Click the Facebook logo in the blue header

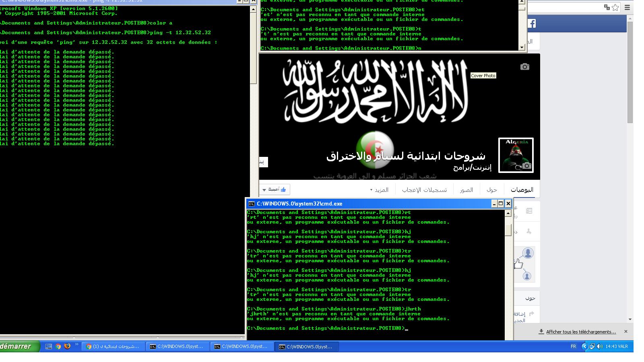click(532, 24)
